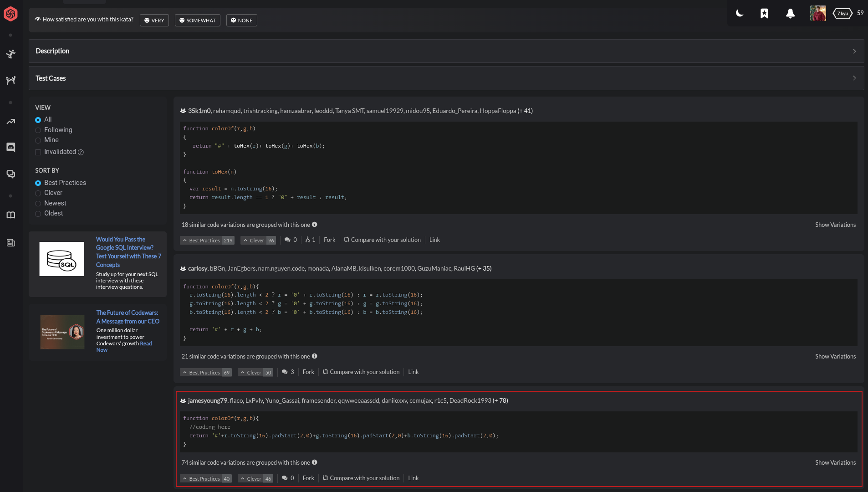Enable the Invalidated checkbox
Viewport: 868px width, 492px height.
(38, 152)
